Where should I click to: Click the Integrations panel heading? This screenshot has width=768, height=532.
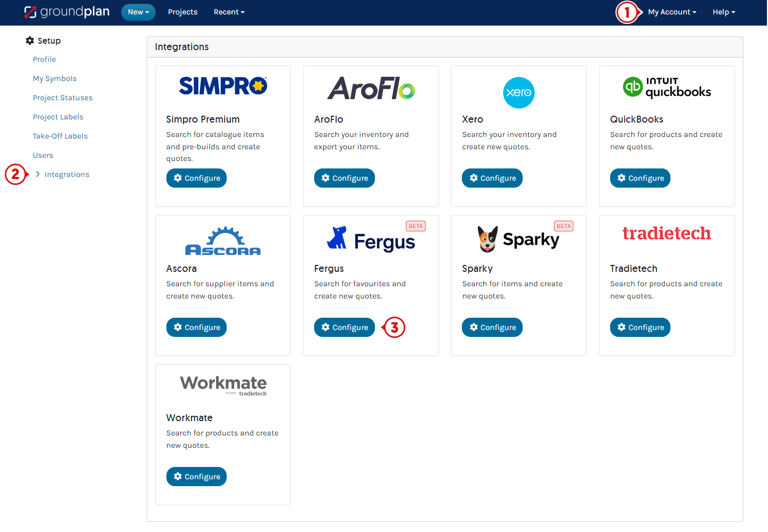tap(182, 47)
